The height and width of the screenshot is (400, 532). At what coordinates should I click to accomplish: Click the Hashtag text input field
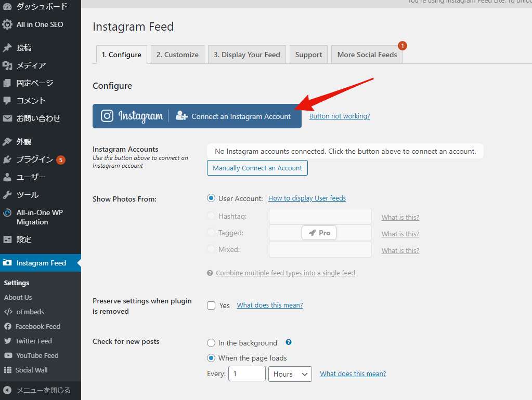[x=320, y=216]
